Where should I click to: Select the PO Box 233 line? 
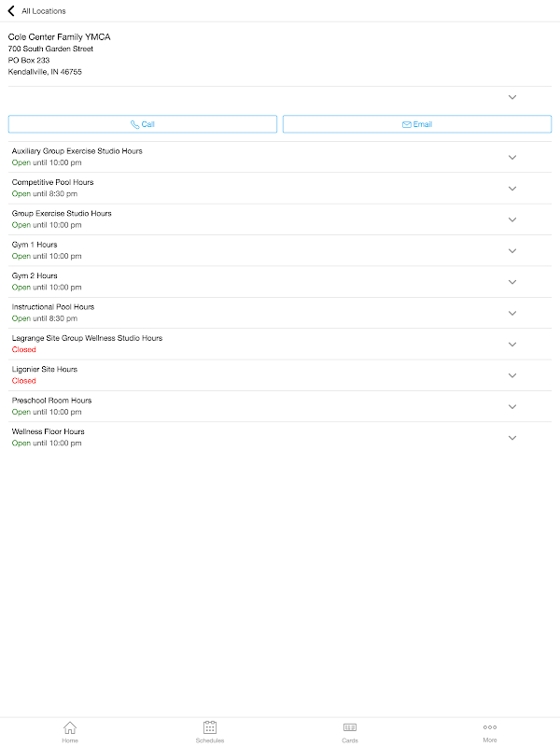pyautogui.click(x=29, y=60)
